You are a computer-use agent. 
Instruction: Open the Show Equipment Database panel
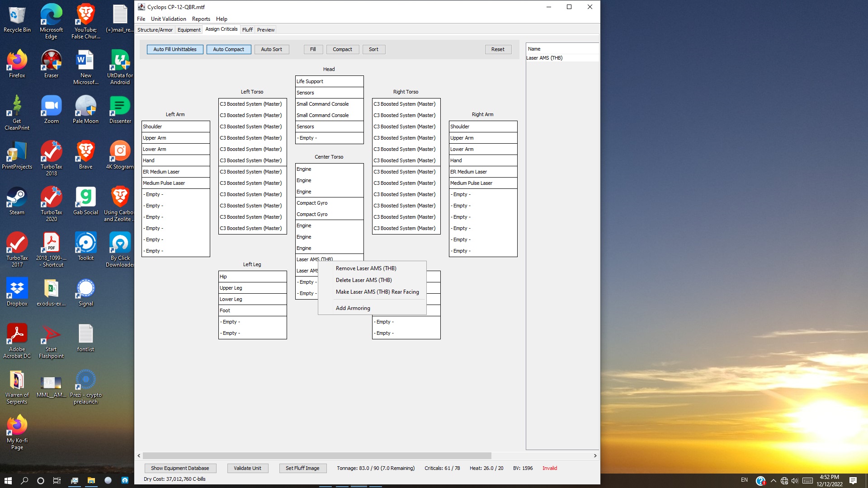tap(180, 468)
